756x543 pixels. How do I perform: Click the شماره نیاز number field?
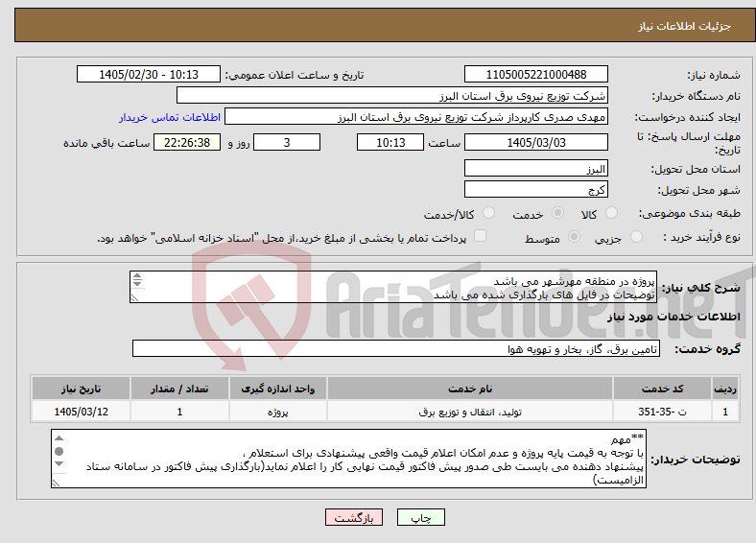point(536,74)
